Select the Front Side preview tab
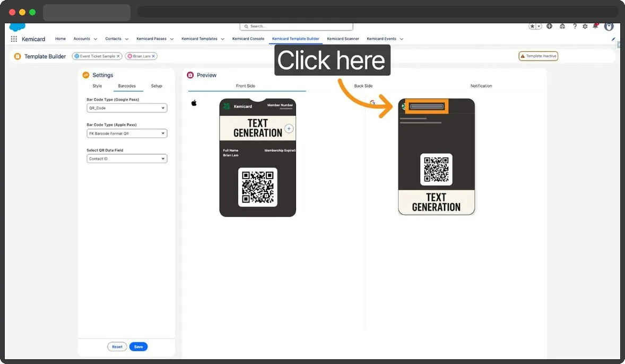Viewport: 625px width, 364px height. tap(246, 86)
